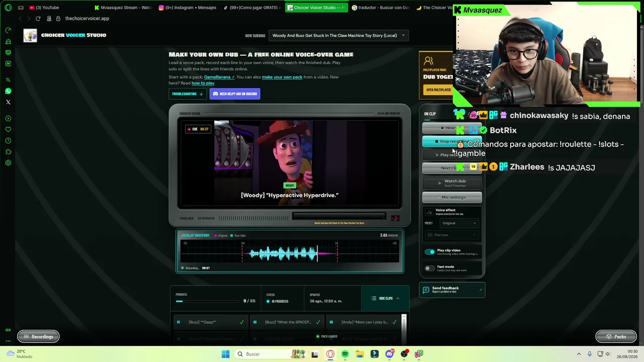Screen dimensions: 644x362
Task: Open the Voice effect Preset dropdown
Action: (459, 223)
